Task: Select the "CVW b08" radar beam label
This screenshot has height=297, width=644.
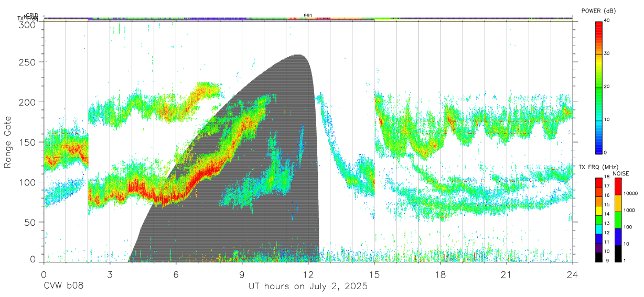Action: coord(63,287)
